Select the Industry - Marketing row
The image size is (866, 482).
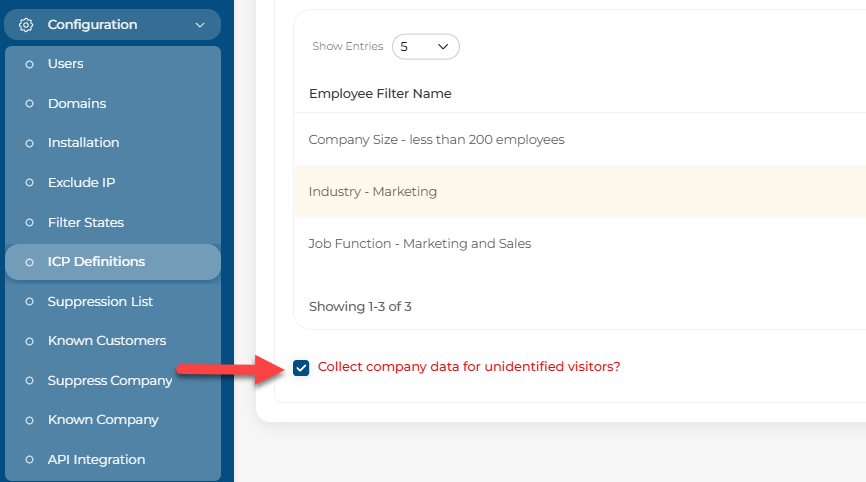click(373, 192)
